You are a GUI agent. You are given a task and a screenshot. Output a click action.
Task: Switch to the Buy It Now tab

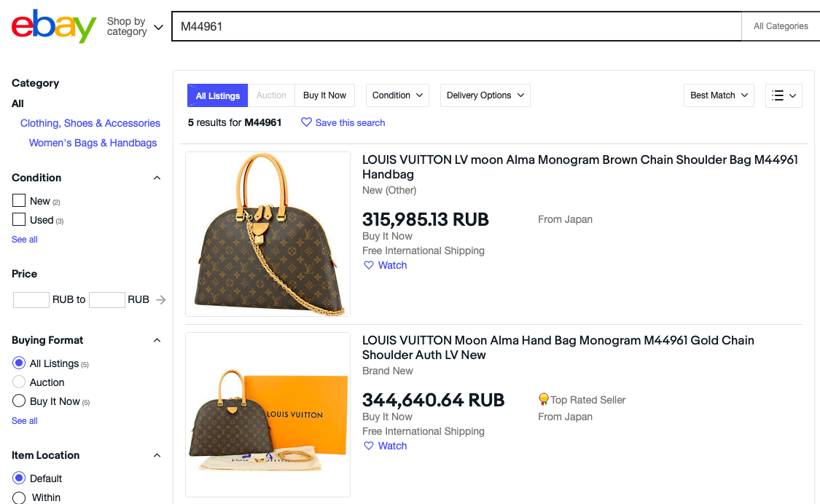coord(324,95)
